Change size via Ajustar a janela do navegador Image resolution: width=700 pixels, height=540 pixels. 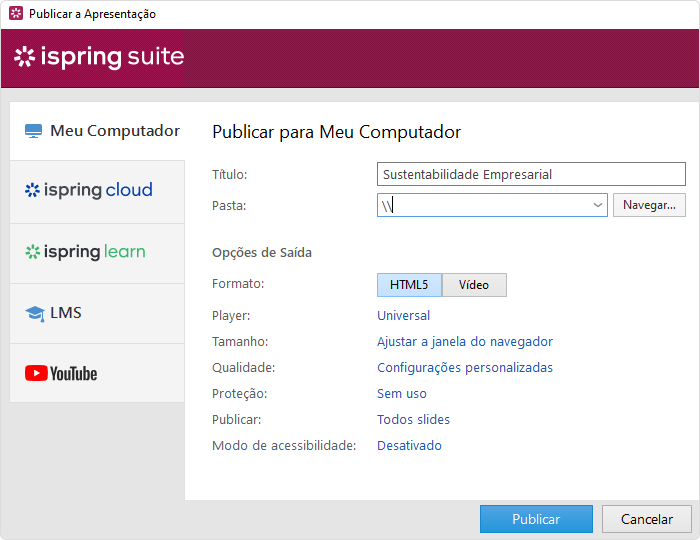tap(465, 341)
